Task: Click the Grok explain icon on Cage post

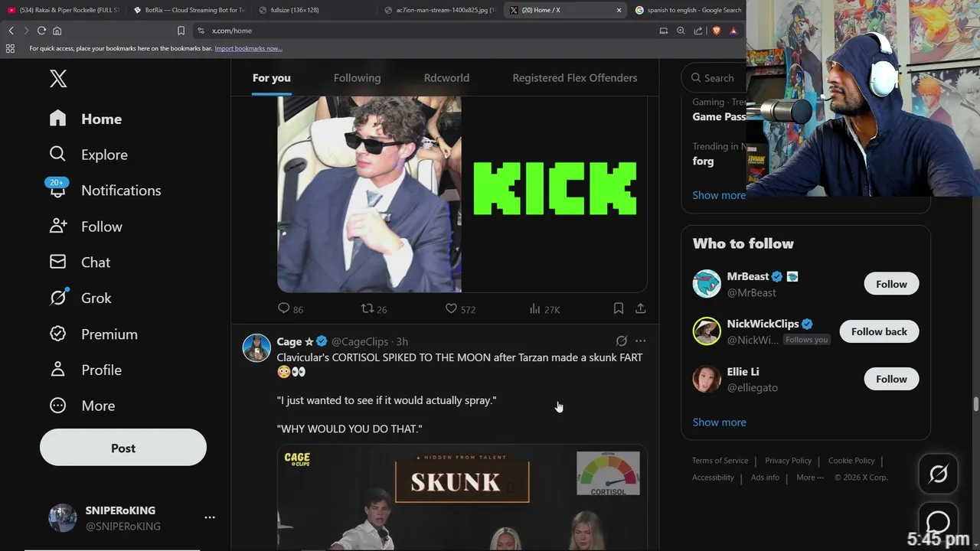Action: click(x=622, y=341)
